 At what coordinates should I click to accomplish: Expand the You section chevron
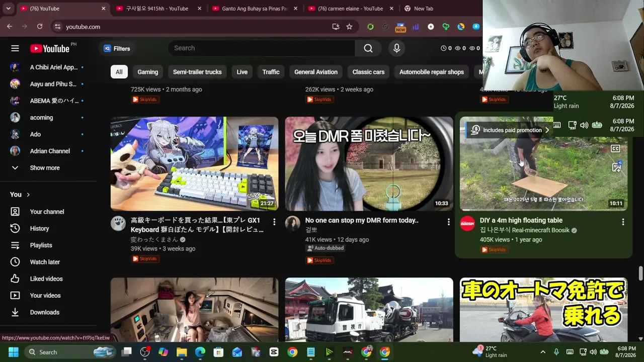point(28,195)
